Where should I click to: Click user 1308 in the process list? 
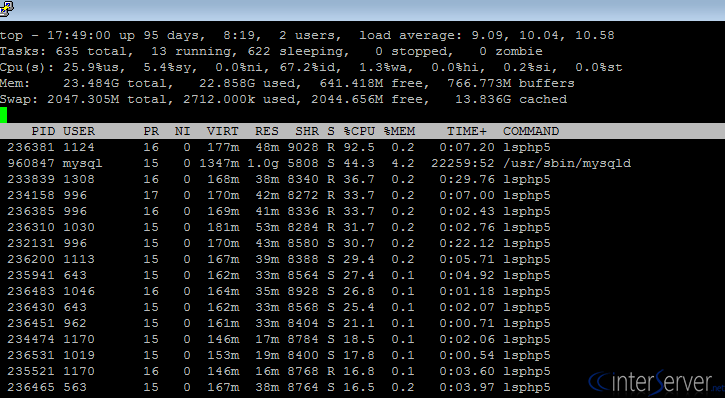coord(79,179)
